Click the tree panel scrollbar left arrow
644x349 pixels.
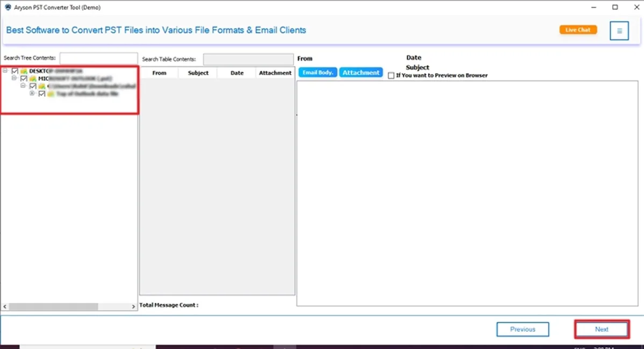(5, 307)
